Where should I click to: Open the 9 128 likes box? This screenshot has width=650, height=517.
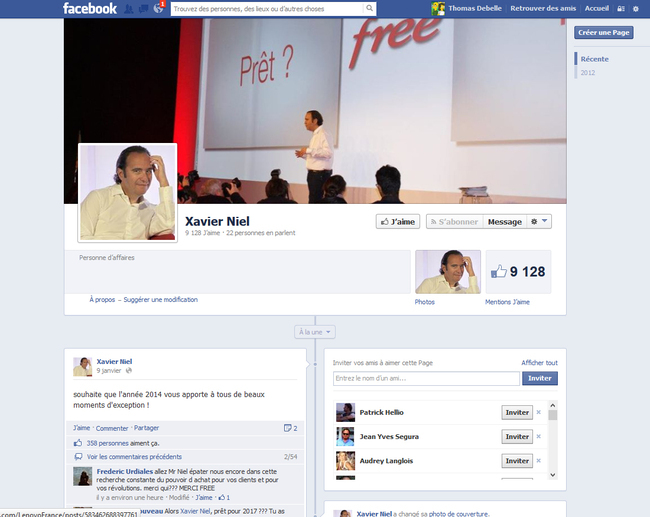pyautogui.click(x=518, y=272)
